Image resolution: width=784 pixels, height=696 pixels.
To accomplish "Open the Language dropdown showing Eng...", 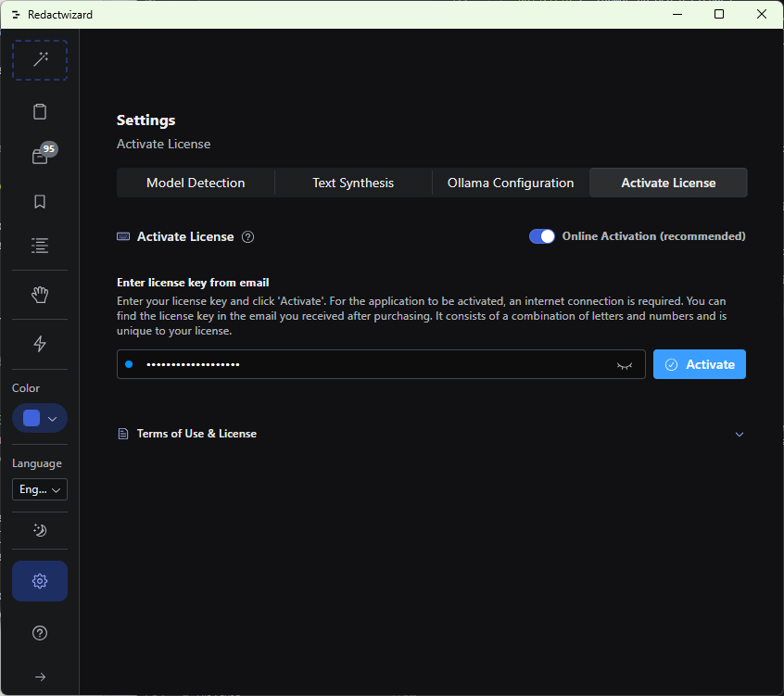I will tap(40, 489).
